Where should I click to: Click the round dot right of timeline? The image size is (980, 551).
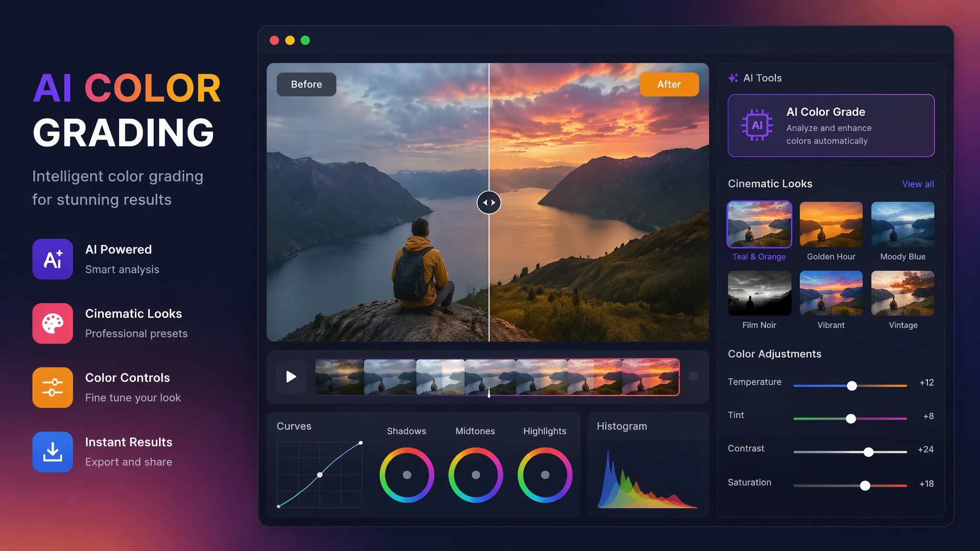(x=693, y=376)
